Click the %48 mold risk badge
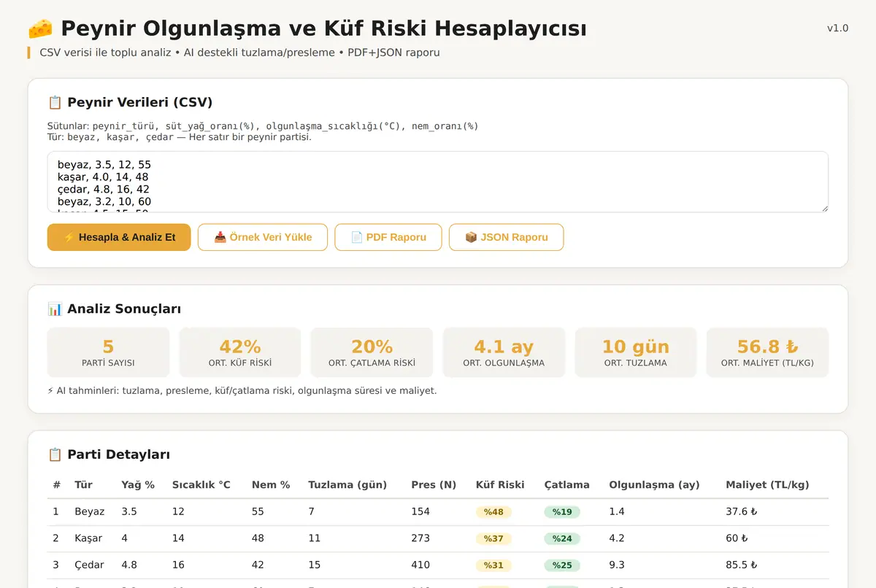Viewport: 876px width, 588px height. [x=493, y=512]
